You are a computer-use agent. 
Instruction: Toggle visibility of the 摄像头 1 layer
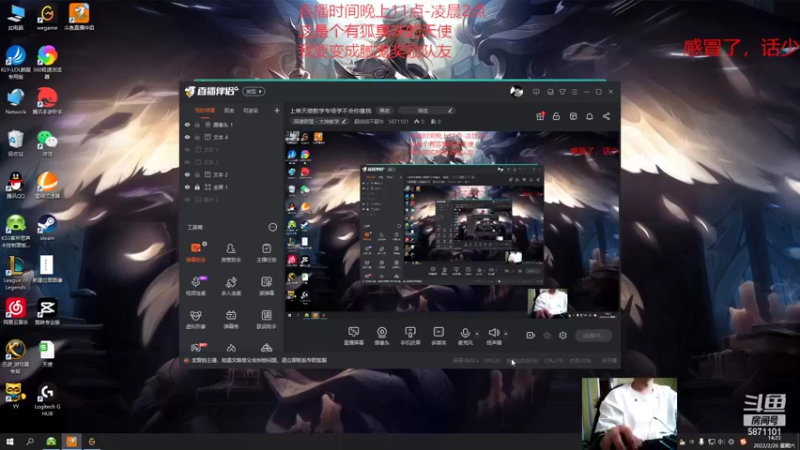pos(187,124)
